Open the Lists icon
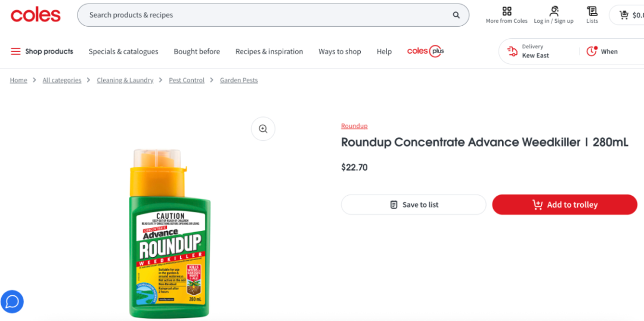The height and width of the screenshot is (321, 644). tap(592, 15)
